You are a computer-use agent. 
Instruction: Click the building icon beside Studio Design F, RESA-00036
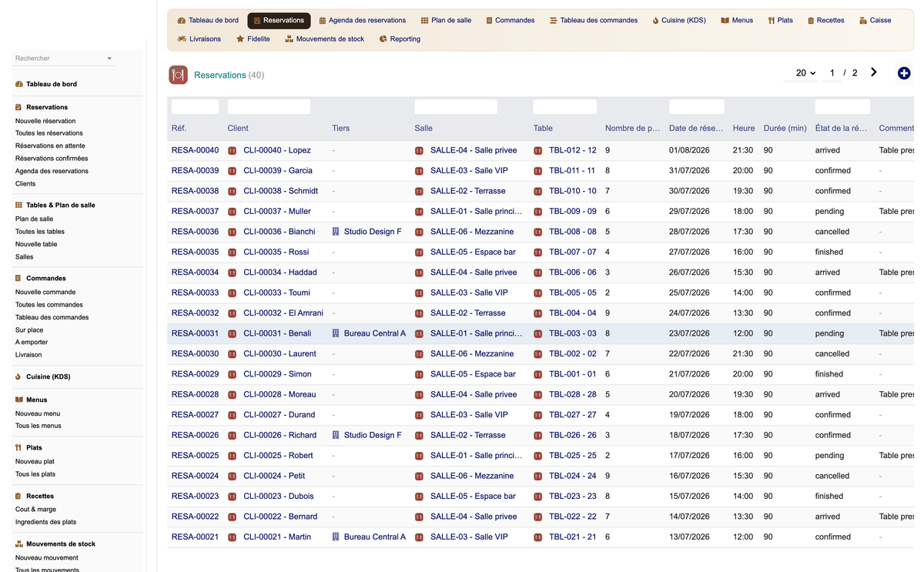(336, 232)
